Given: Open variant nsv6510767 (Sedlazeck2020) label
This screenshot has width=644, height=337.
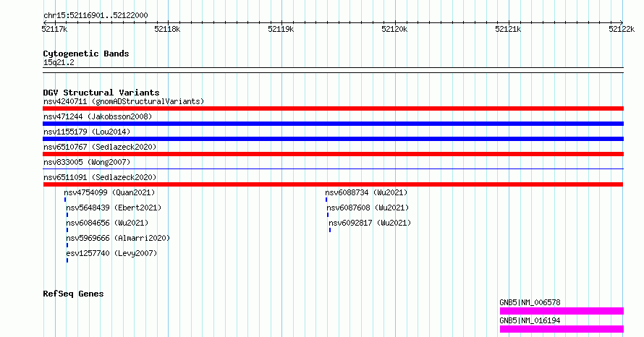Looking at the screenshot, I should (x=100, y=147).
